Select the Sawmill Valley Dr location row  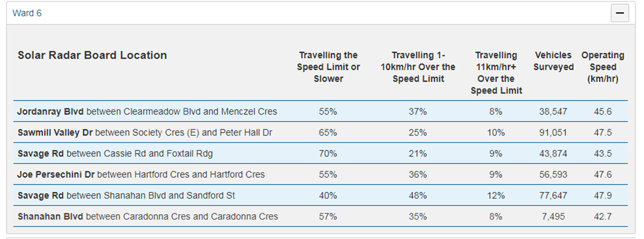[x=320, y=132]
